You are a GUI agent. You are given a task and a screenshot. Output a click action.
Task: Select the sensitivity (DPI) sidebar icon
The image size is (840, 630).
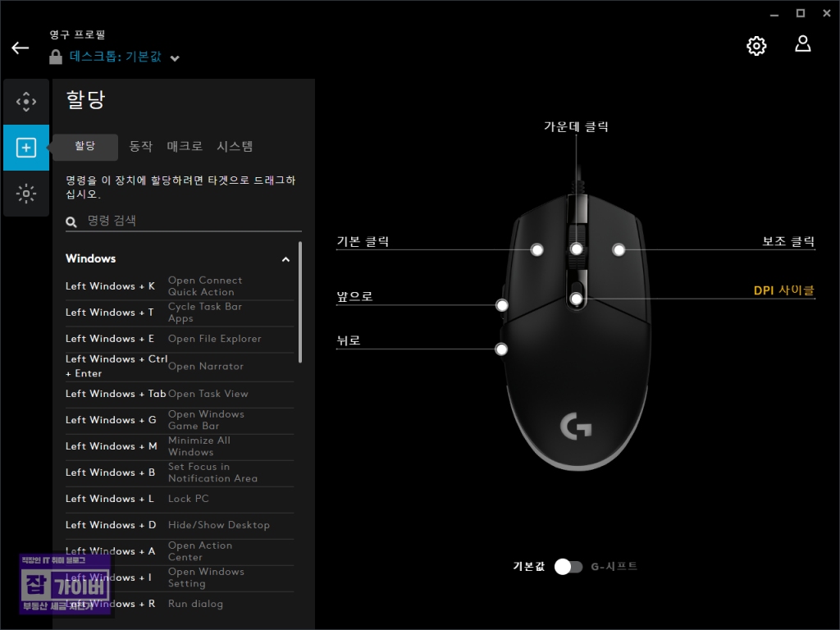[x=26, y=102]
